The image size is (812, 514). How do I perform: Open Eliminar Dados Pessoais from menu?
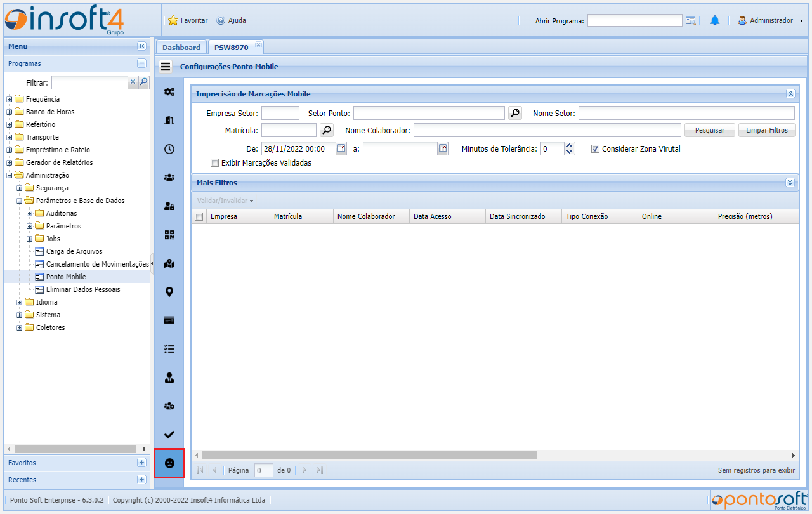(82, 289)
